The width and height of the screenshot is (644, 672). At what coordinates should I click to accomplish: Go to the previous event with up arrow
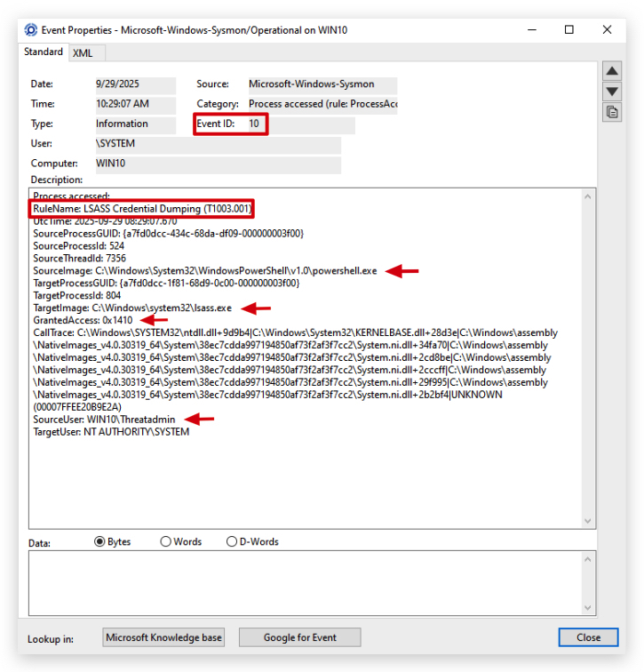tap(612, 71)
